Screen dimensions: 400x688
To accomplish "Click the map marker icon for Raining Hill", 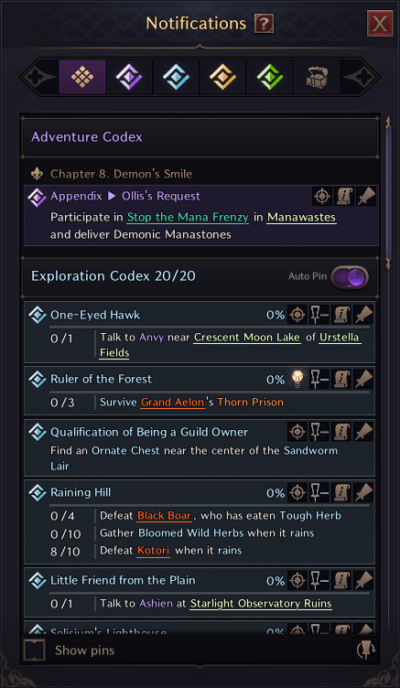I will click(x=319, y=493).
